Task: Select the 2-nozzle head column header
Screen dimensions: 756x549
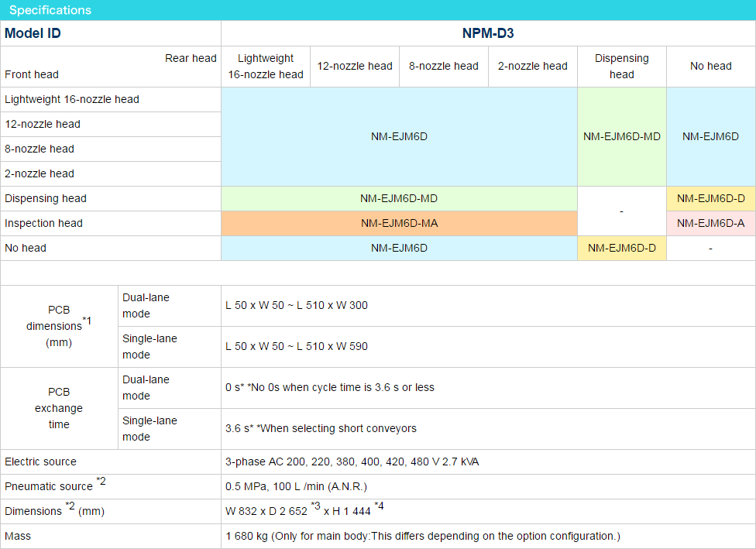Action: coord(533,66)
